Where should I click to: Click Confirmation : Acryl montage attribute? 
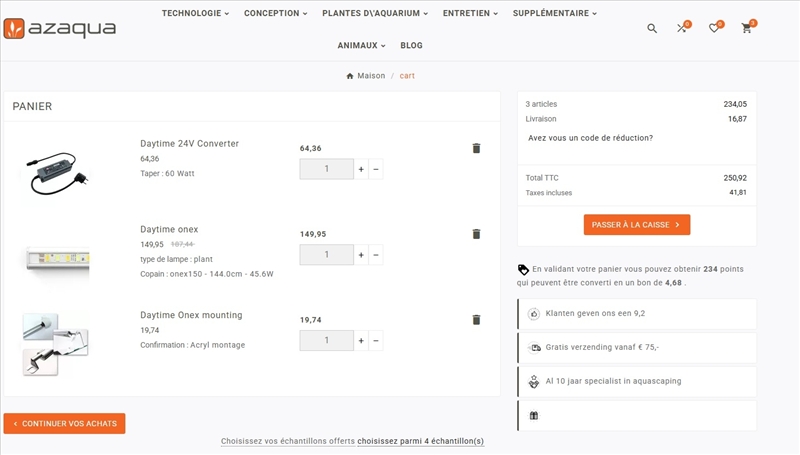192,345
